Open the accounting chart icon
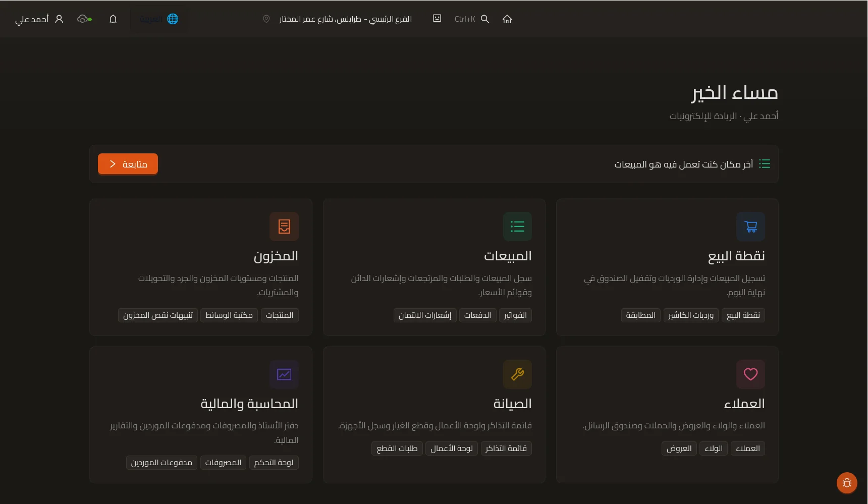The height and width of the screenshot is (504, 868). (x=284, y=374)
